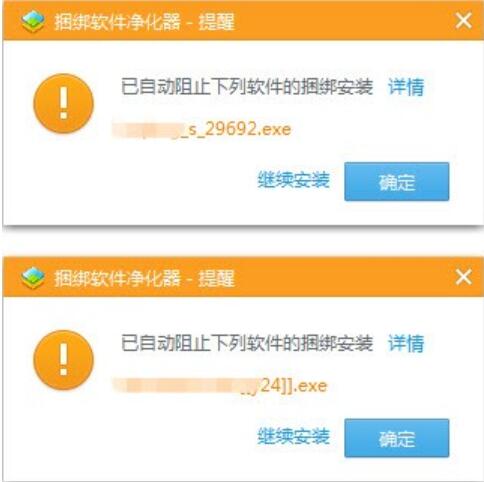Click the 已自动阻止下列软件的捆绑安装 message above s_29692.exe
This screenshot has width=484, height=482.
247,87
